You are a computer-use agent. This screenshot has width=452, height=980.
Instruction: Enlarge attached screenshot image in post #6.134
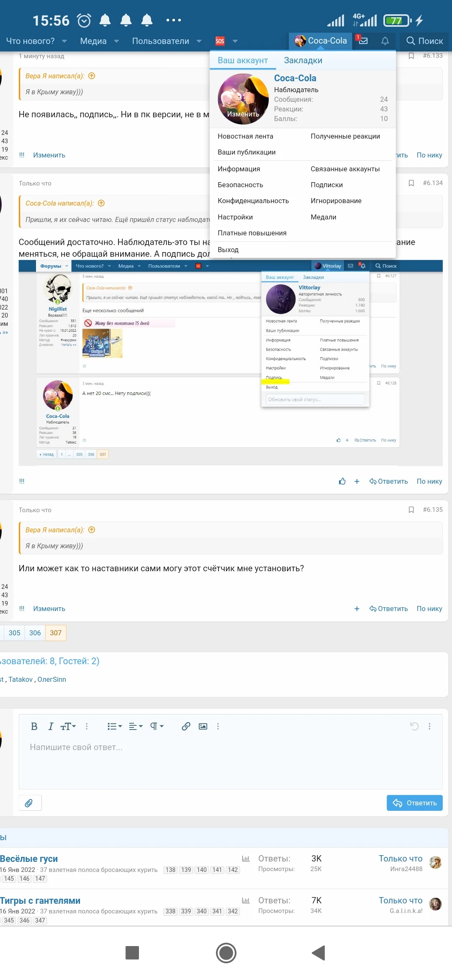tap(231, 363)
